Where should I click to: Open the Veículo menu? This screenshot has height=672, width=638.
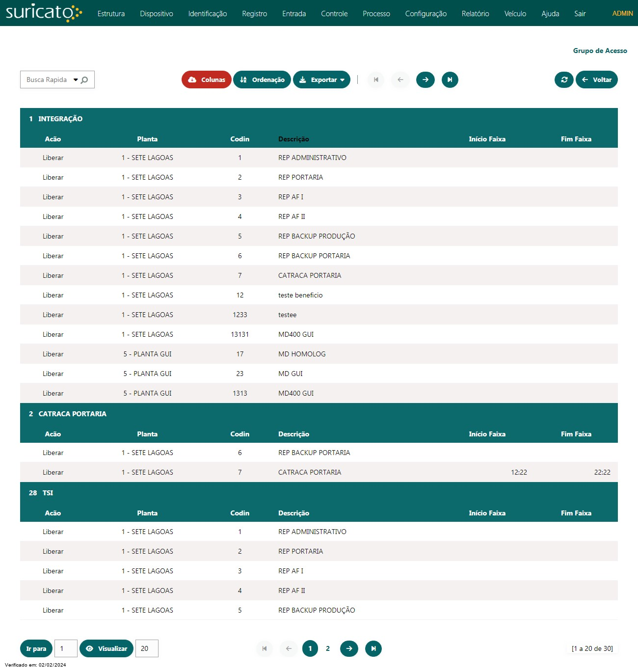515,14
